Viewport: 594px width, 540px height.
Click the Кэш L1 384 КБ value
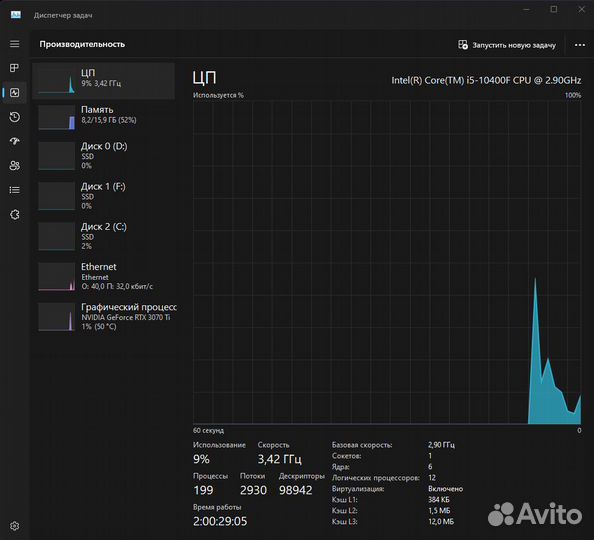[x=439, y=499]
